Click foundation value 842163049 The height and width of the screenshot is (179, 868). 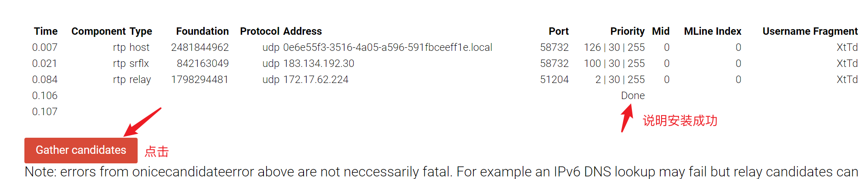tap(203, 63)
